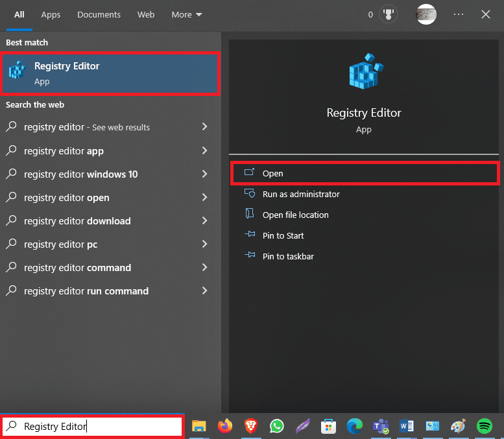The height and width of the screenshot is (439, 504).
Task: Click the rewards points count '0'
Action: click(x=370, y=15)
